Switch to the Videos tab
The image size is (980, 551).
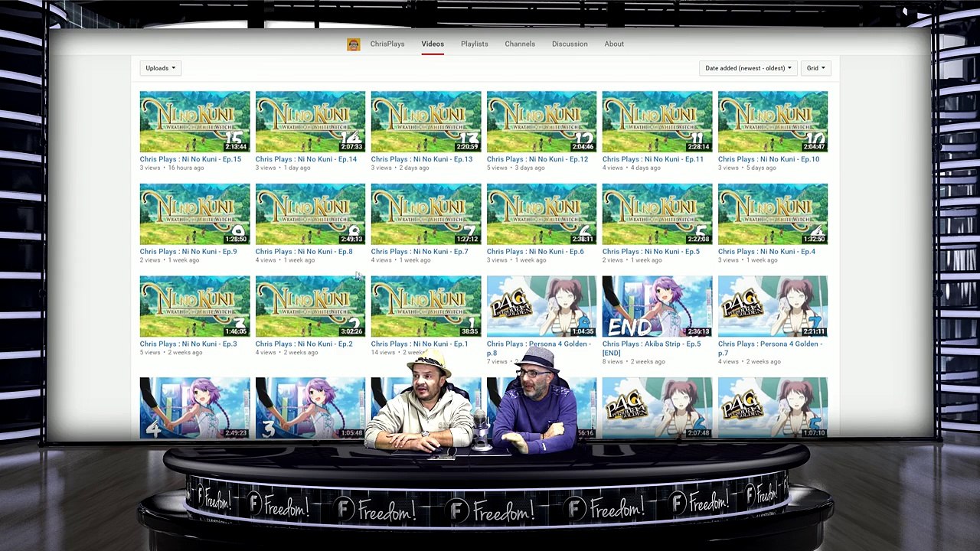click(433, 44)
